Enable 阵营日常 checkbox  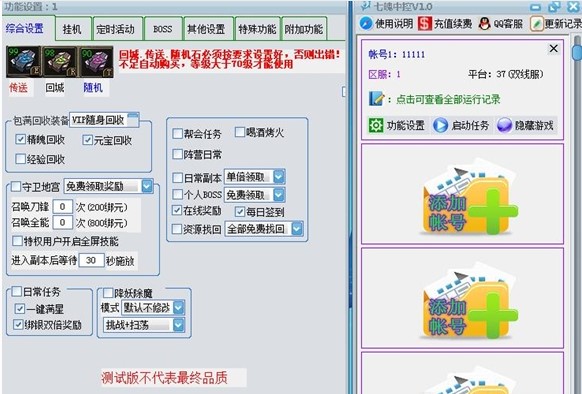pos(178,154)
